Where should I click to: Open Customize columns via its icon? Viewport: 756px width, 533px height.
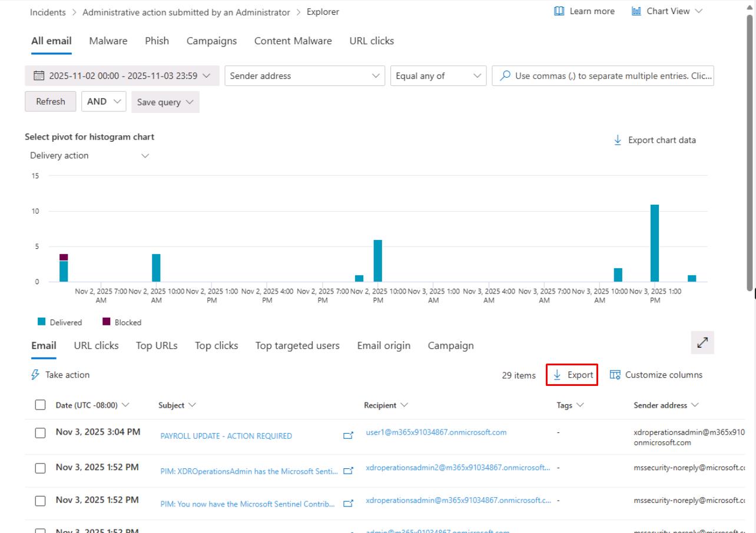[x=615, y=375]
